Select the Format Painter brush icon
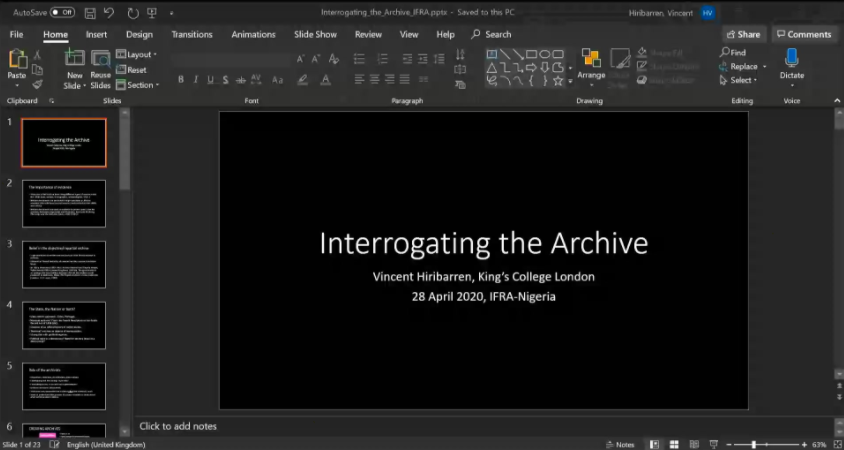The image size is (844, 450). 37,84
